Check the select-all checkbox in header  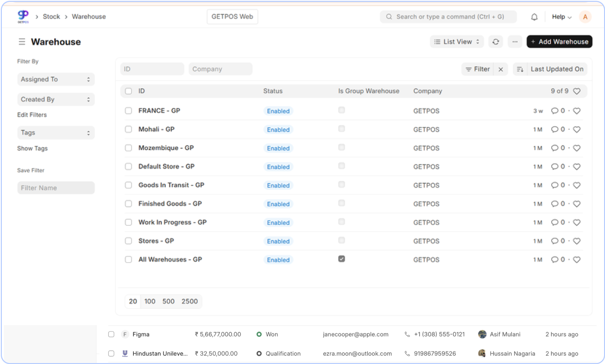coord(128,91)
